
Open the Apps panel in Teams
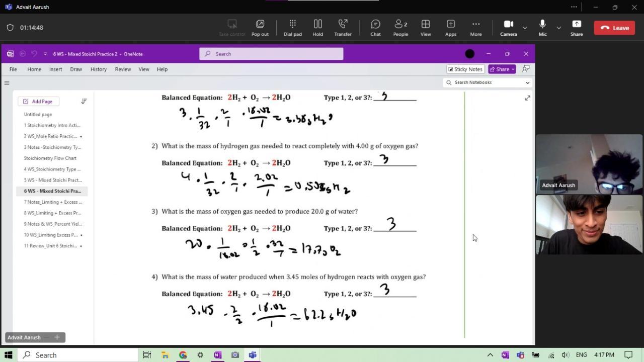450,28
